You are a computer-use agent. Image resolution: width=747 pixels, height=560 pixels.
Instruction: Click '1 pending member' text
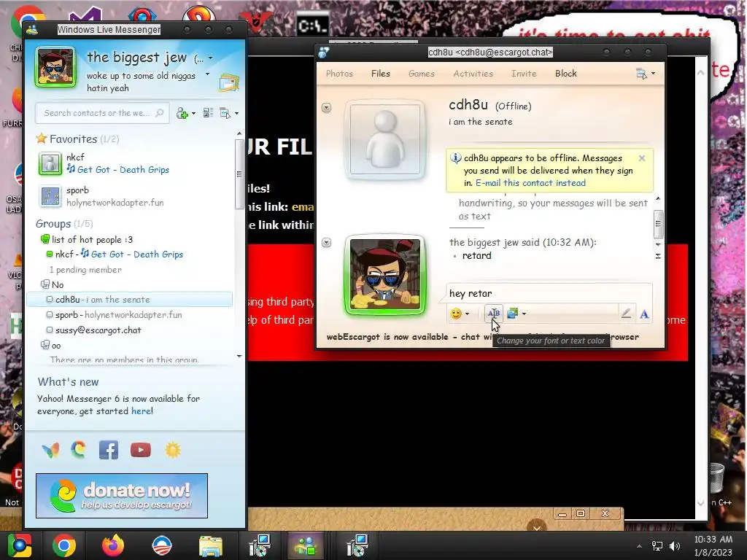click(x=85, y=270)
